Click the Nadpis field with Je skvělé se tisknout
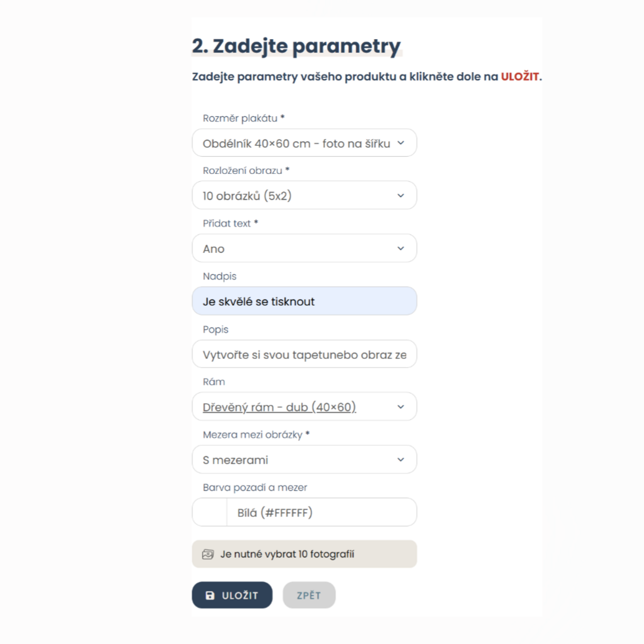This screenshot has width=644, height=644. coord(304,301)
